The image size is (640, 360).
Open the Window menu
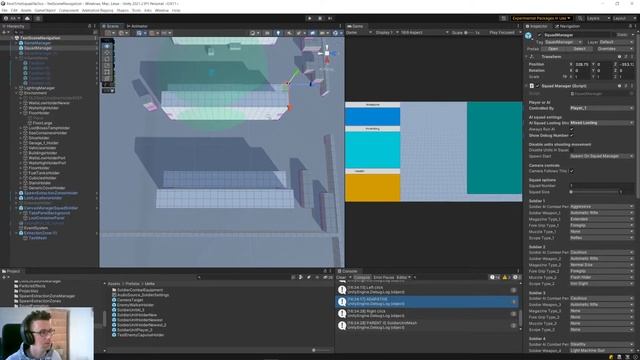click(x=162, y=10)
